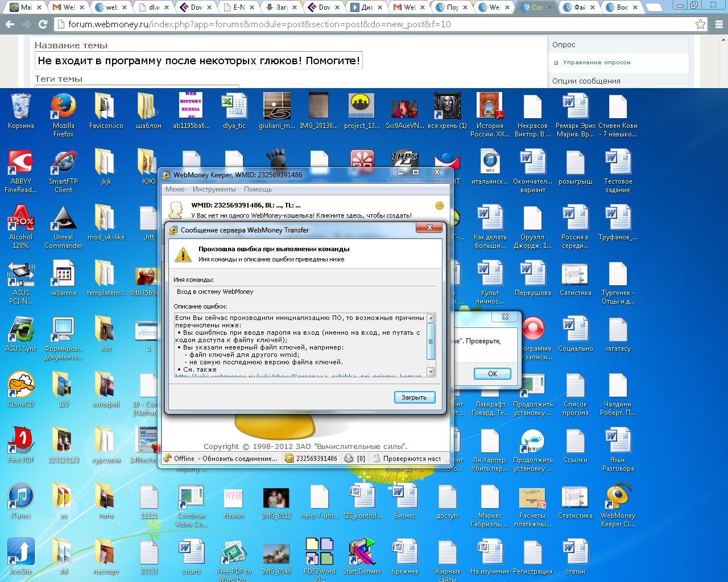This screenshot has width=728, height=582.
Task: Click the error description scroll-down arrow
Action: tap(431, 372)
